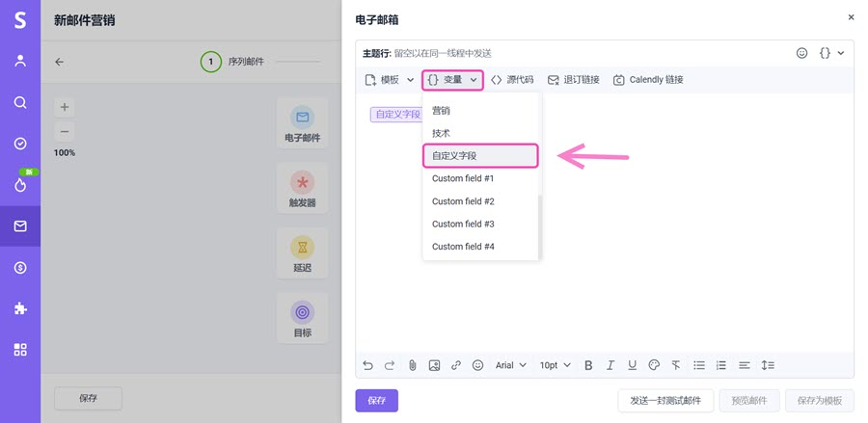868x423 pixels.
Task: Close the 电子邮箱 editor panel
Action: (851, 17)
